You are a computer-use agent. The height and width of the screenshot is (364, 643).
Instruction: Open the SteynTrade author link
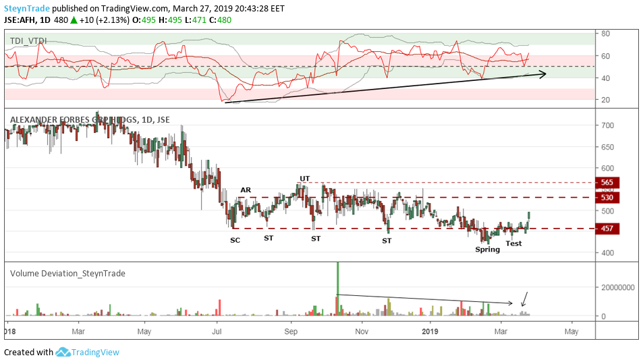point(27,8)
